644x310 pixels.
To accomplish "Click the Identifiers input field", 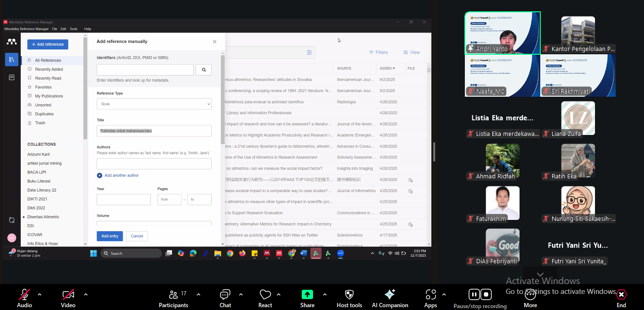I will coord(145,70).
